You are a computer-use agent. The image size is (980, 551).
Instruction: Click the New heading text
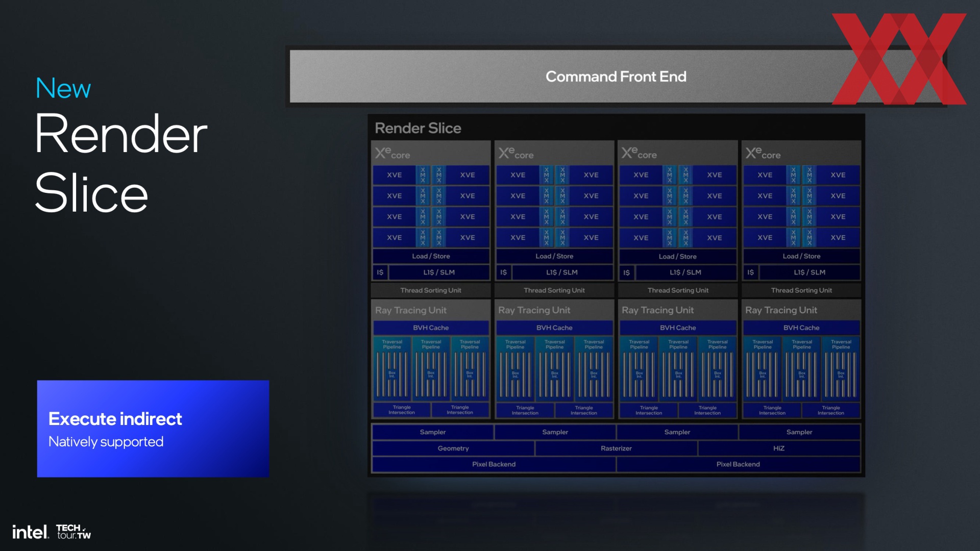63,88
